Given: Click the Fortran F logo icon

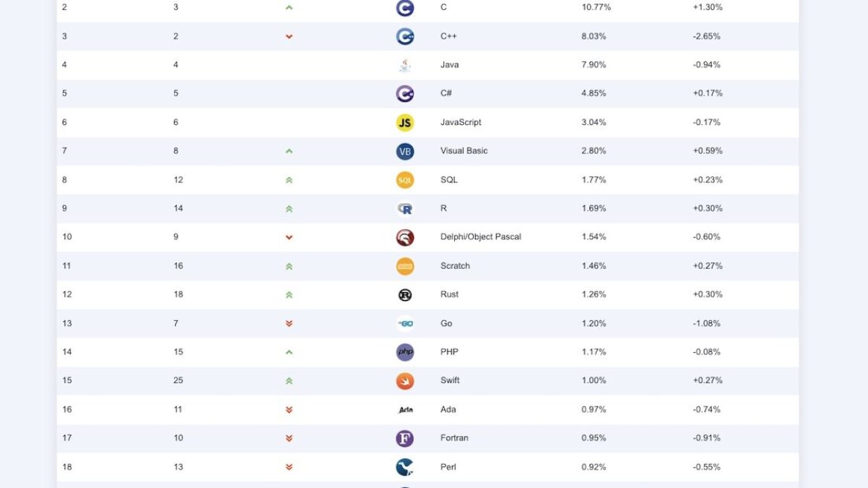Looking at the screenshot, I should (405, 438).
